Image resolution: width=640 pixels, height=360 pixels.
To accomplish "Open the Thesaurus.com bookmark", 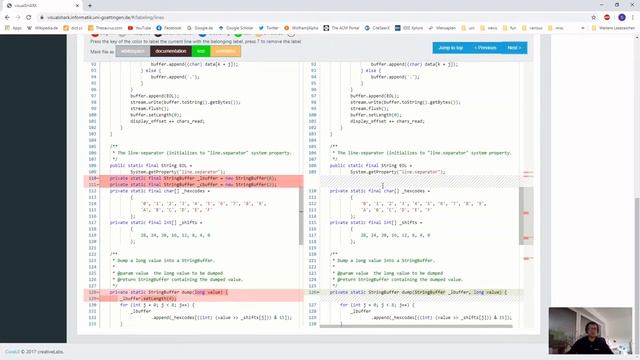I will (x=105, y=28).
